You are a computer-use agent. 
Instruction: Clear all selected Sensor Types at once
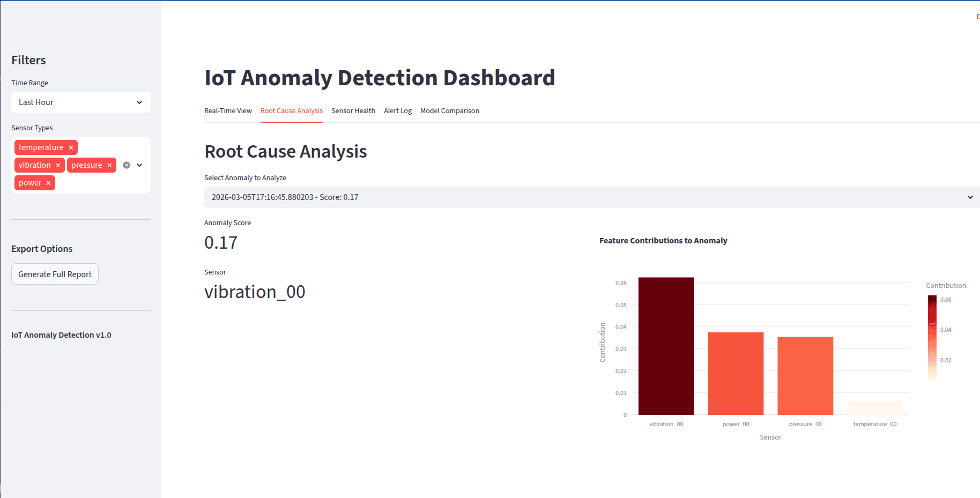[x=126, y=165]
